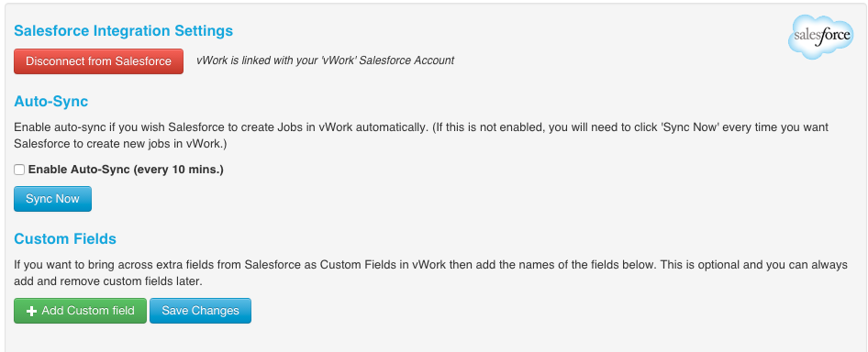This screenshot has height=352, width=868.
Task: Click the Auto-Sync section heading
Action: [x=51, y=101]
